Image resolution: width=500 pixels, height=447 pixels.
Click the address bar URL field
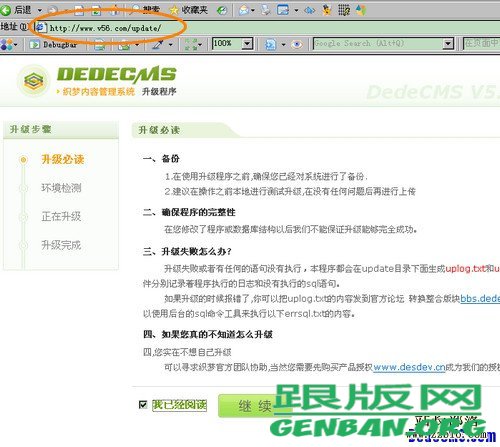(267, 28)
